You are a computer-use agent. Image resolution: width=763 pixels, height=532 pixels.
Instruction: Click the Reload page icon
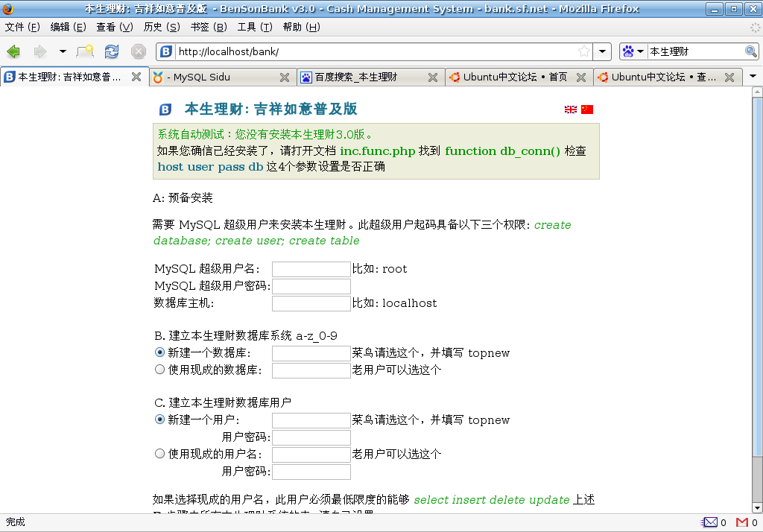(112, 51)
